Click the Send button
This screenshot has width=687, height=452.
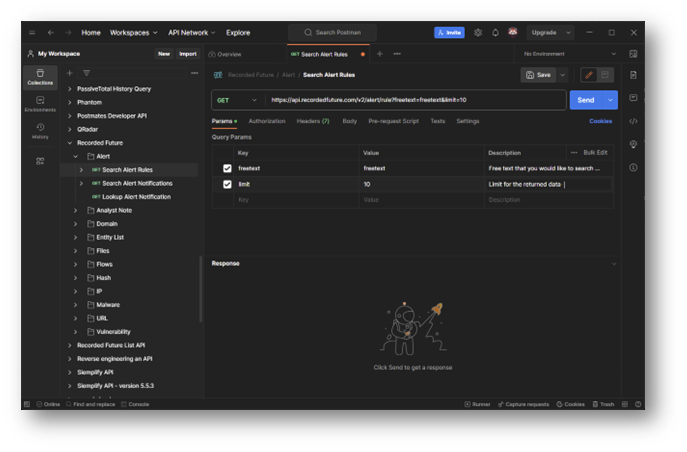pos(586,100)
